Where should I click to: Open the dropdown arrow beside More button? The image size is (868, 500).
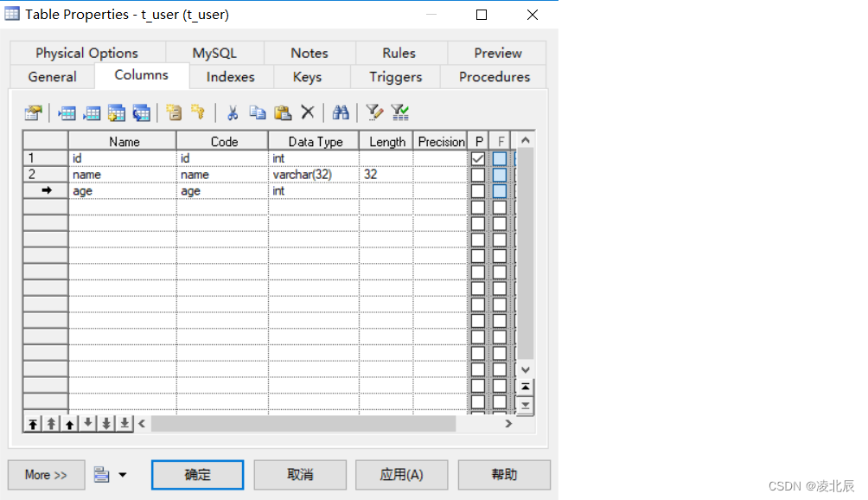123,475
